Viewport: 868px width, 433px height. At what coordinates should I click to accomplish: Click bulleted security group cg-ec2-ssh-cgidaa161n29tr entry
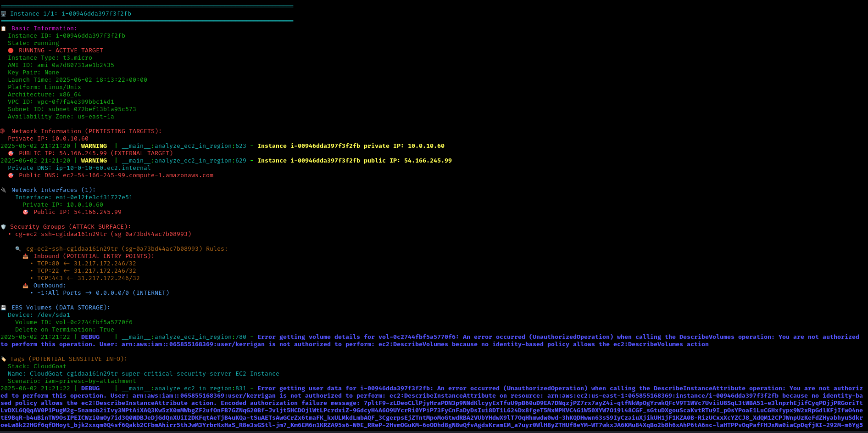pyautogui.click(x=100, y=234)
